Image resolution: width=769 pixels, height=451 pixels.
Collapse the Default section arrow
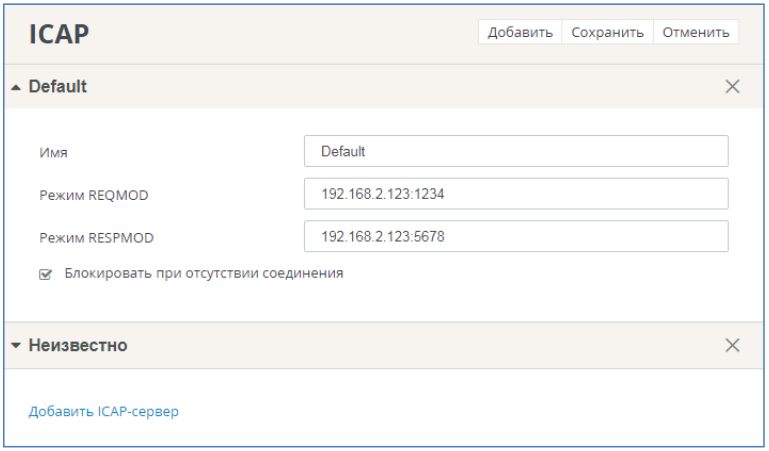[16, 87]
